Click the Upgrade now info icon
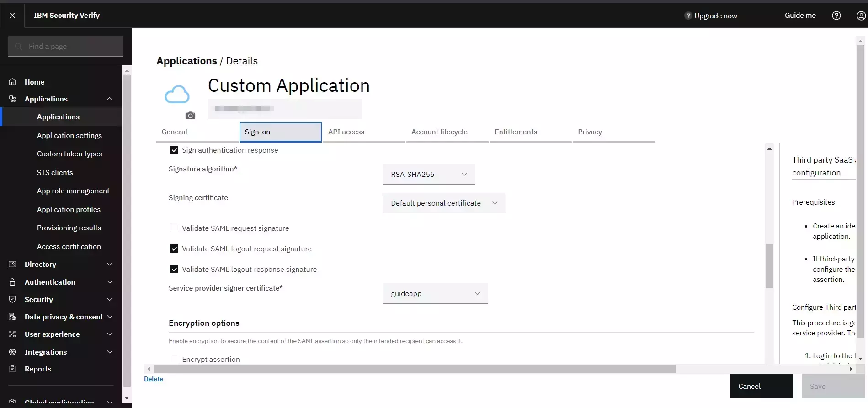The image size is (868, 408). pyautogui.click(x=688, y=16)
